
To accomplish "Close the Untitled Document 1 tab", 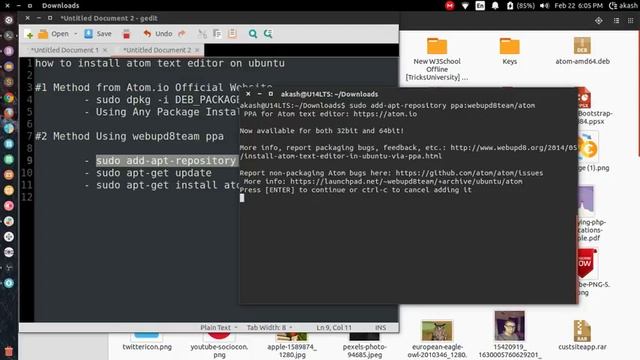I will [x=105, y=50].
